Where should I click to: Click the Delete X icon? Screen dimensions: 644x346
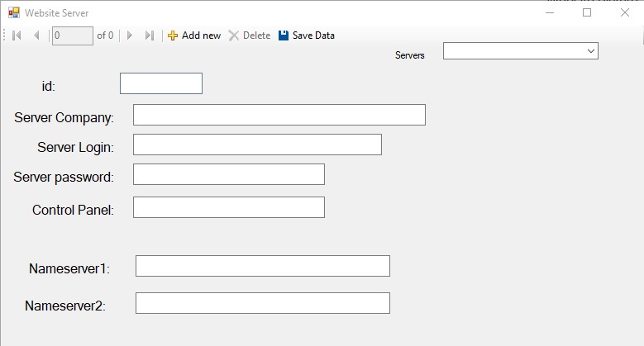click(234, 36)
